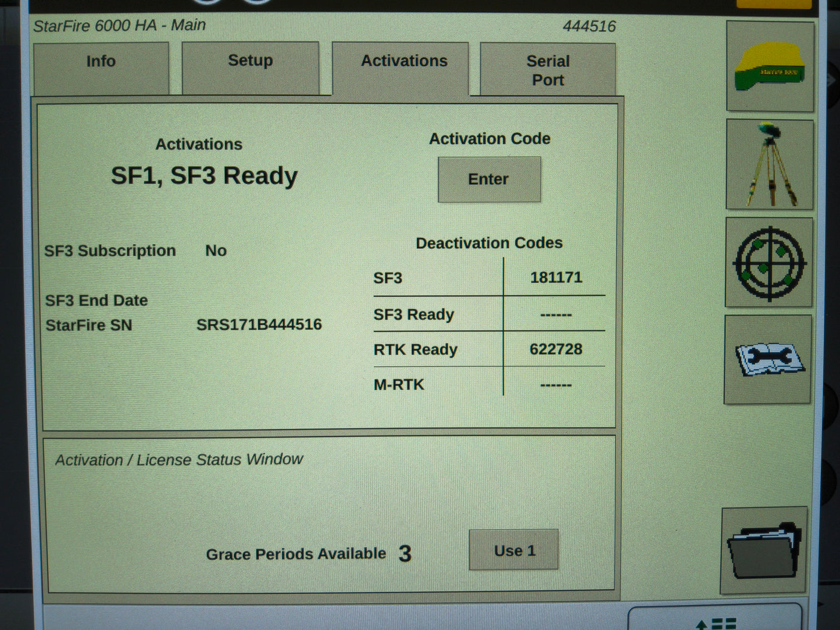Switch to the Info tab
The image size is (840, 630).
[x=101, y=68]
